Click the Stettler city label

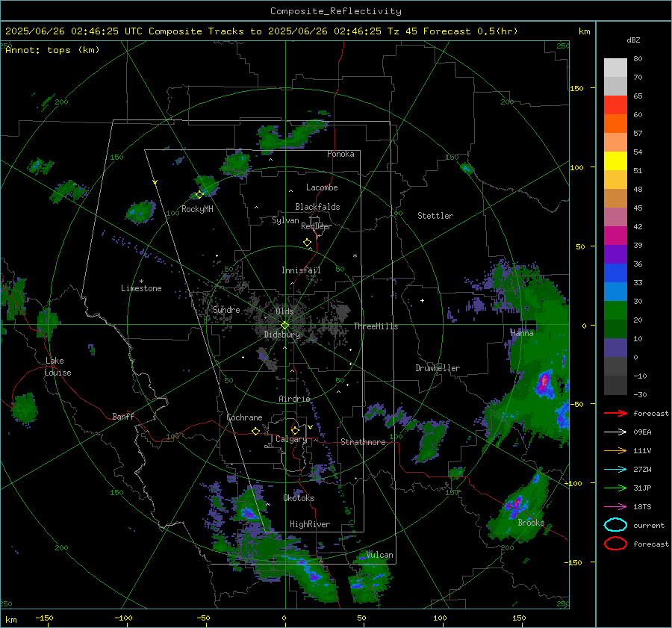(x=435, y=216)
